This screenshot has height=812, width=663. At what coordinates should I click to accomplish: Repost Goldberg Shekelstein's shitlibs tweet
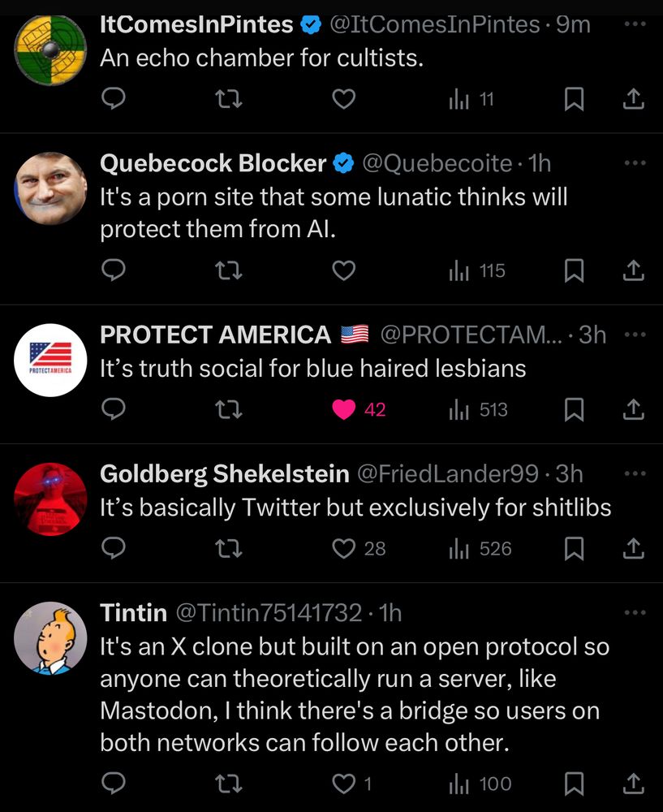(x=228, y=548)
